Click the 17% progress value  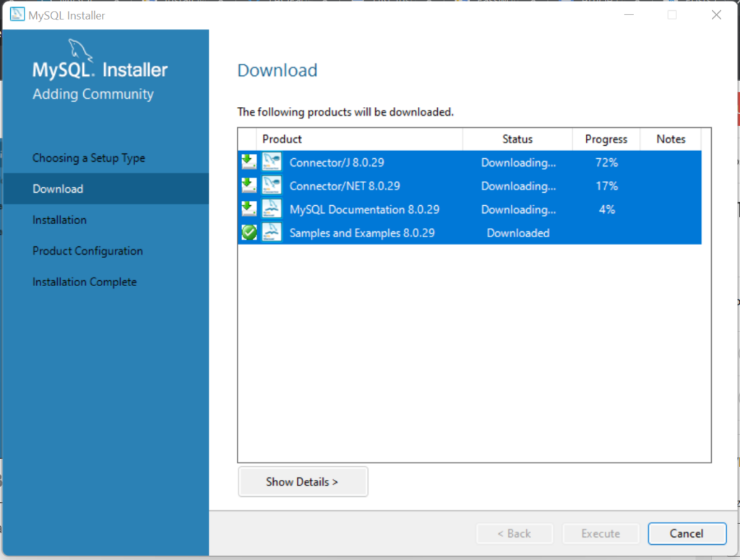606,186
